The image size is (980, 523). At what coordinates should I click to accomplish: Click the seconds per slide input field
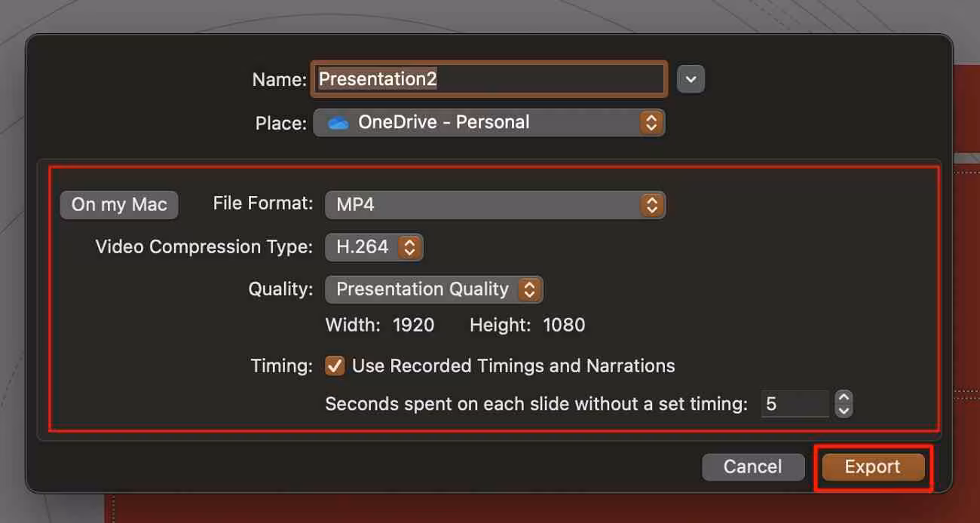click(x=795, y=404)
